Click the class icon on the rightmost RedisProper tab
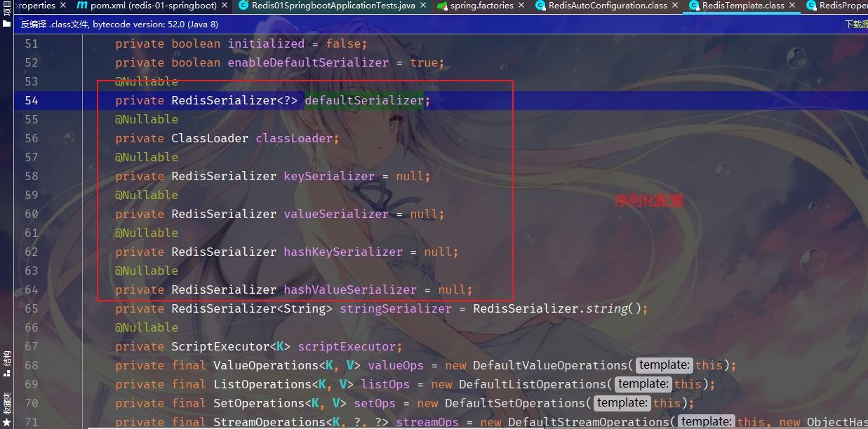 812,6
